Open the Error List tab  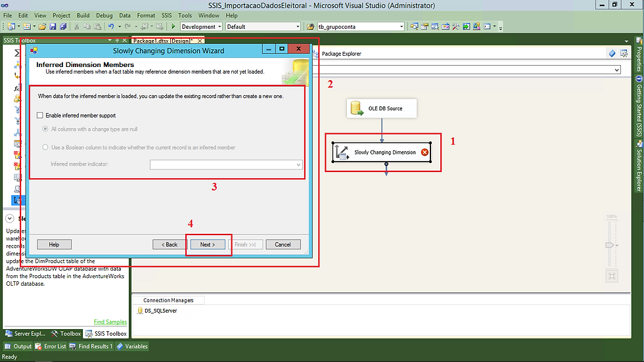click(51, 346)
